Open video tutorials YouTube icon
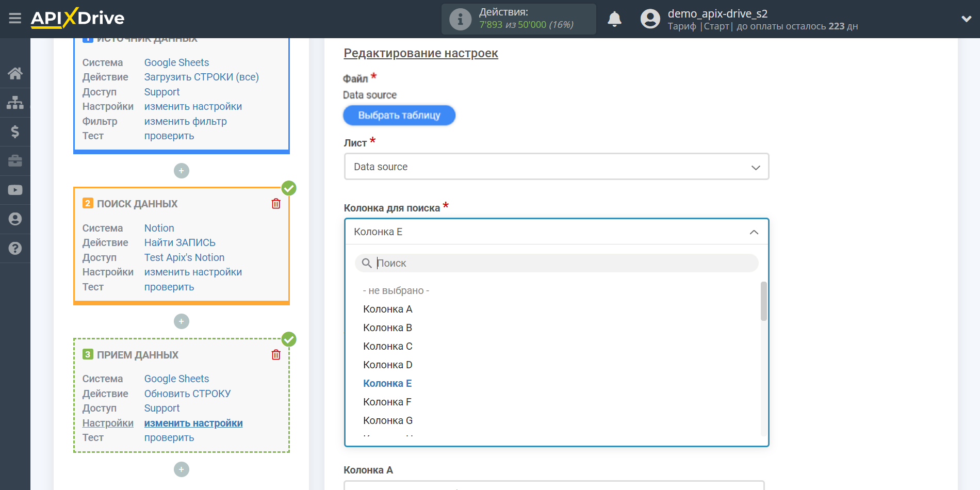The width and height of the screenshot is (980, 490). click(15, 190)
